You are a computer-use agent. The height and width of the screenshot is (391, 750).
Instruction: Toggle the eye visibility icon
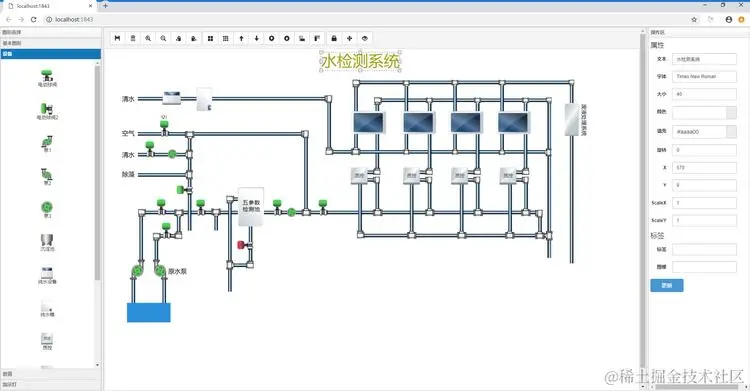(364, 38)
